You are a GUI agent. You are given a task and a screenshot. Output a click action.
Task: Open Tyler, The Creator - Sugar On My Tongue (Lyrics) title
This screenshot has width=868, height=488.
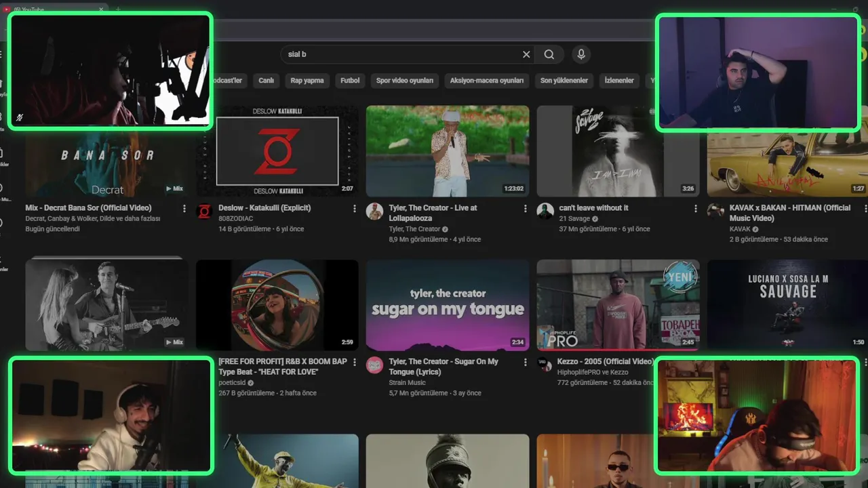point(443,367)
